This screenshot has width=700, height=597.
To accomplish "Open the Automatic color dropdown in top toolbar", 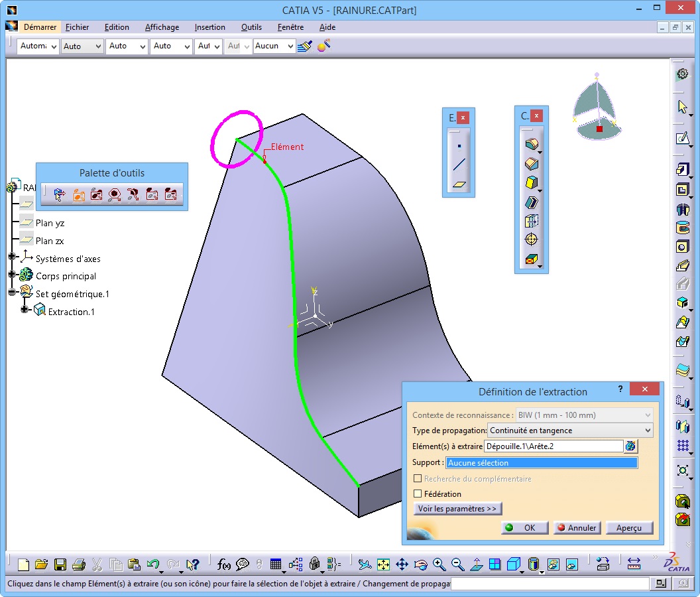I will [38, 46].
